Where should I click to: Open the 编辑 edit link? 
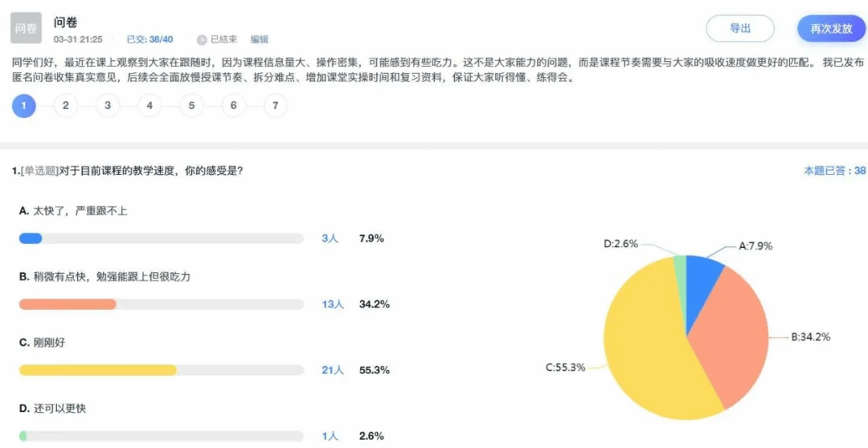[259, 40]
